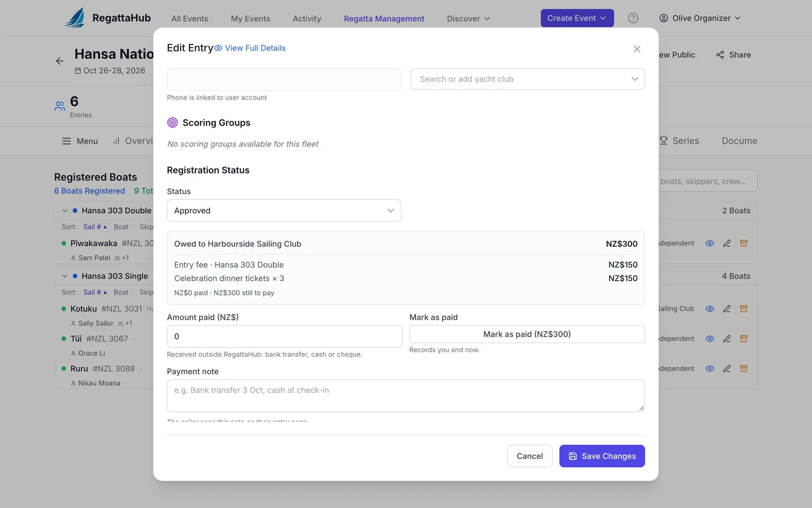This screenshot has height=508, width=812.
Task: Open the Status dropdown showing Approved
Action: click(x=284, y=211)
